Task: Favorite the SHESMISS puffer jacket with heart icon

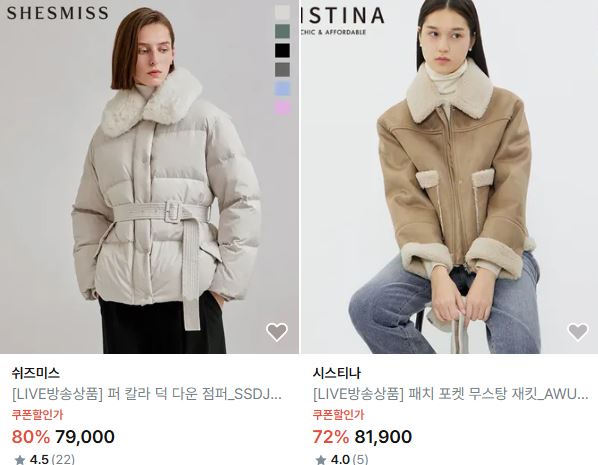Action: click(277, 332)
